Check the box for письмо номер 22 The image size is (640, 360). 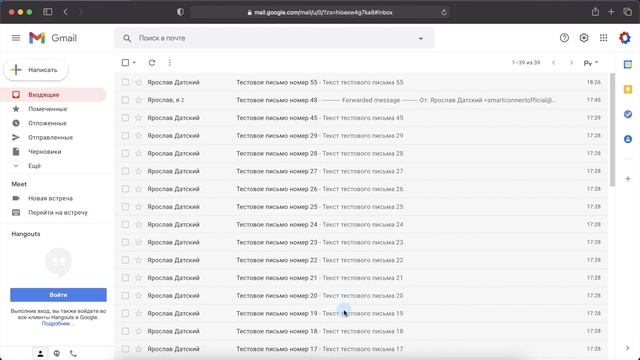125,260
